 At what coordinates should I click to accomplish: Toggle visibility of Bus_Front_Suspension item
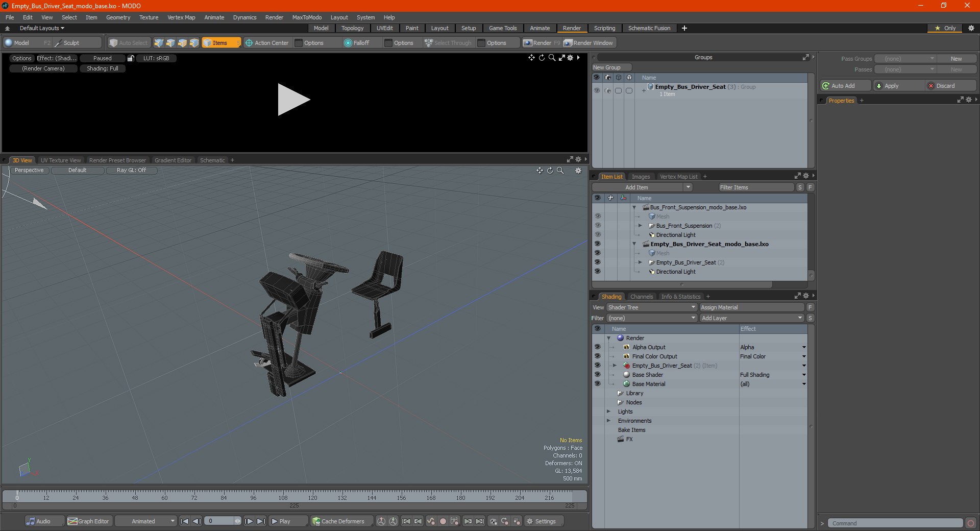(597, 226)
